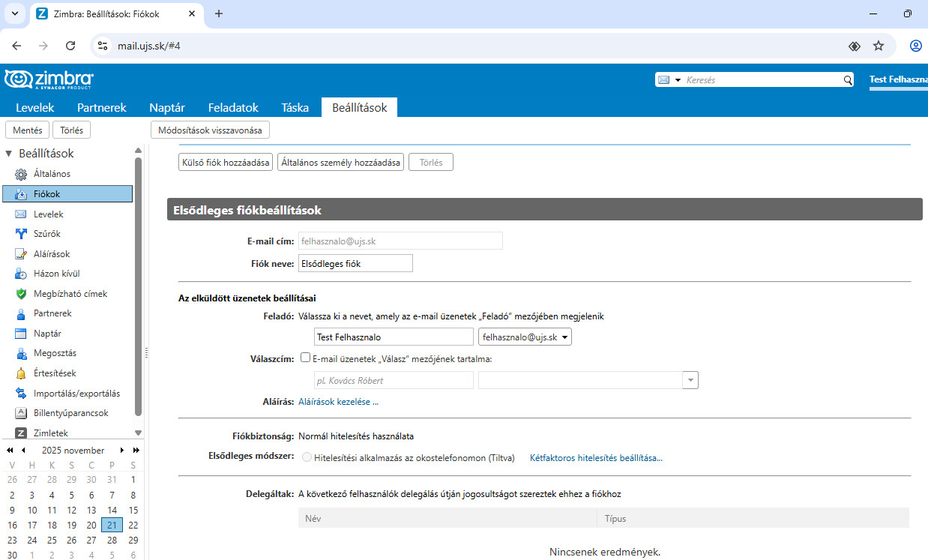Click the search magnifier icon

coord(848,80)
